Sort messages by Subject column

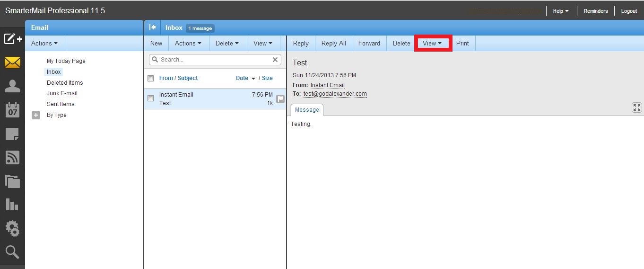pyautogui.click(x=188, y=78)
